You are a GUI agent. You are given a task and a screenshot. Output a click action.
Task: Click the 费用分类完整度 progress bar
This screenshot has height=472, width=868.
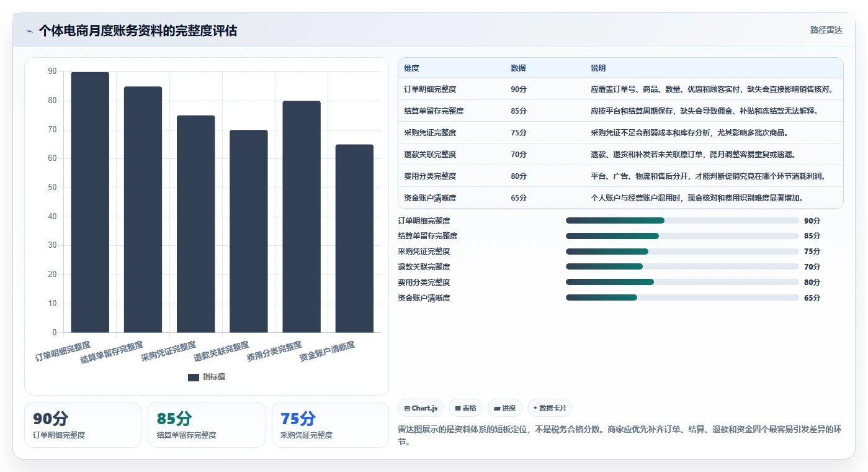682,282
